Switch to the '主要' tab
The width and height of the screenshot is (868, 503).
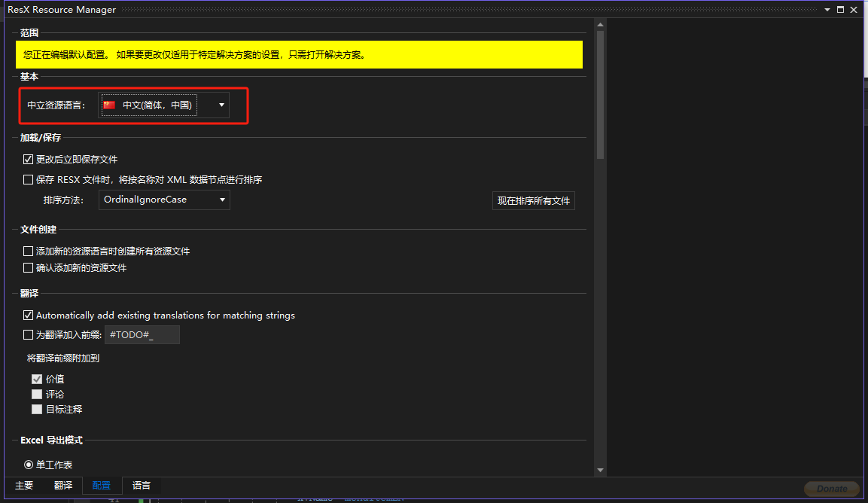coord(24,486)
